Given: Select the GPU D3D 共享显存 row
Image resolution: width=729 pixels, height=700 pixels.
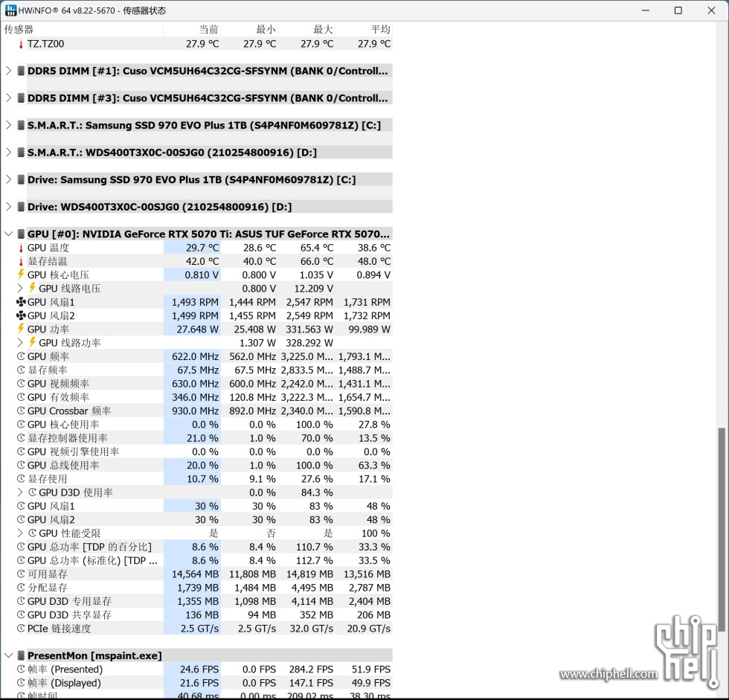Looking at the screenshot, I should point(204,615).
